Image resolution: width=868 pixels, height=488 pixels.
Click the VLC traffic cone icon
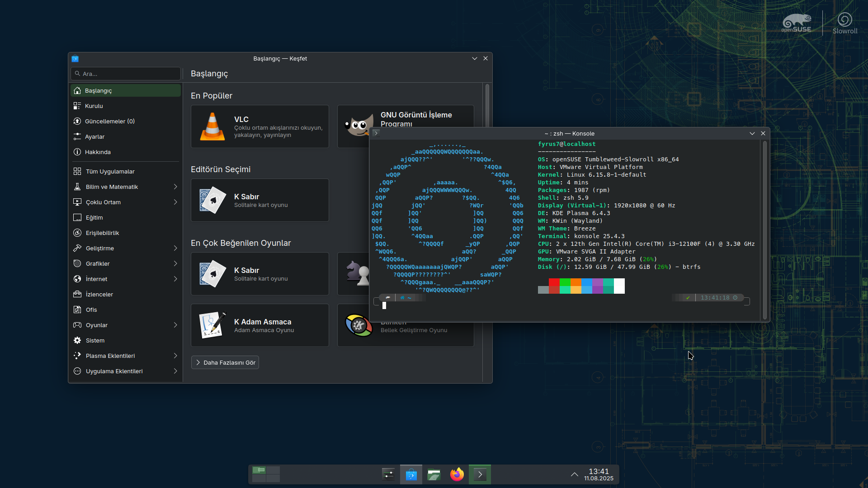pos(212,127)
